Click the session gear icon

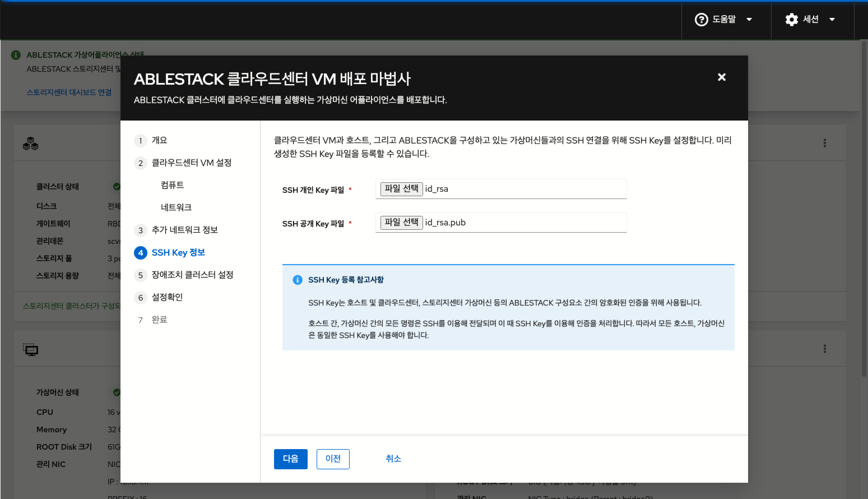791,19
